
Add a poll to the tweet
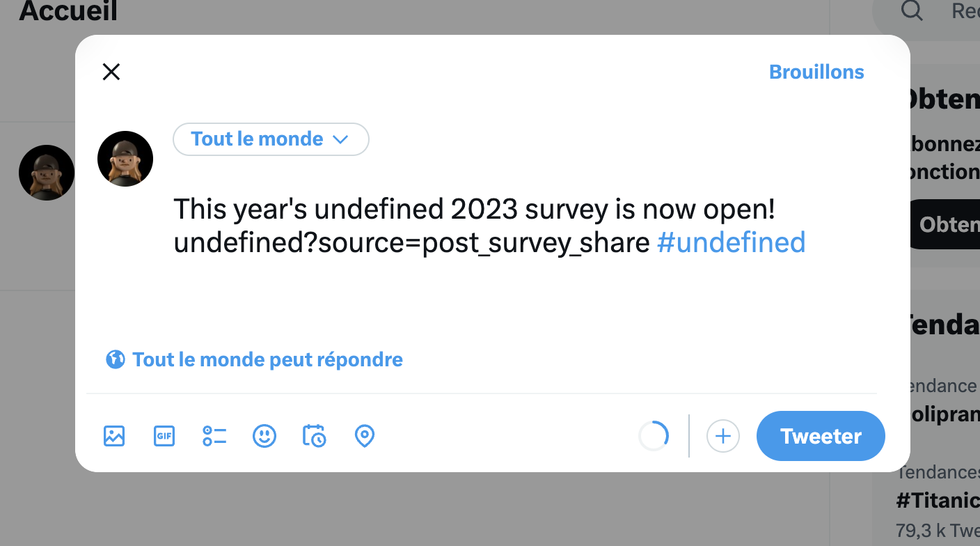click(214, 436)
